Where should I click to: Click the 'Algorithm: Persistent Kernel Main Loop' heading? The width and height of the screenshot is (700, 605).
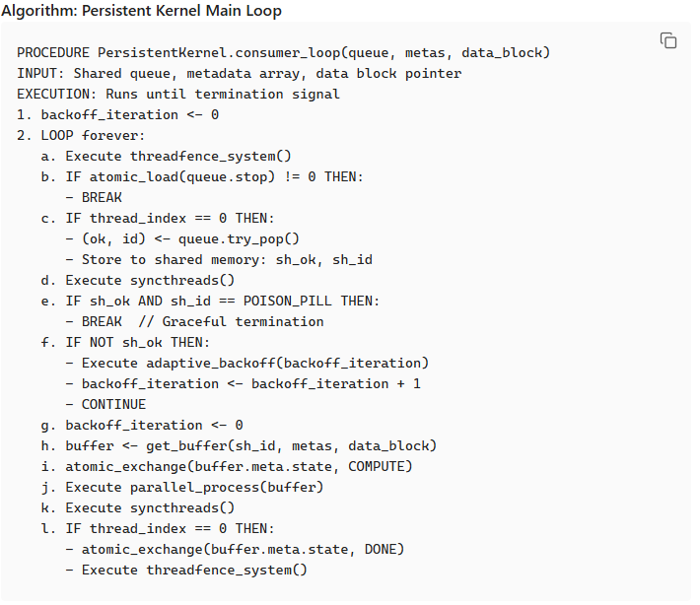tap(143, 12)
